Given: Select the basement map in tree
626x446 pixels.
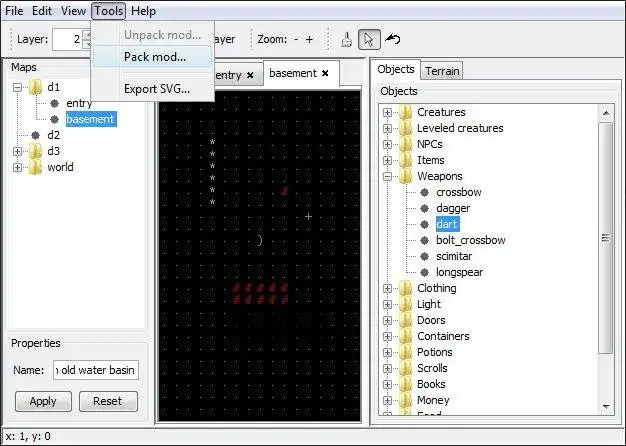Looking at the screenshot, I should pyautogui.click(x=91, y=119).
